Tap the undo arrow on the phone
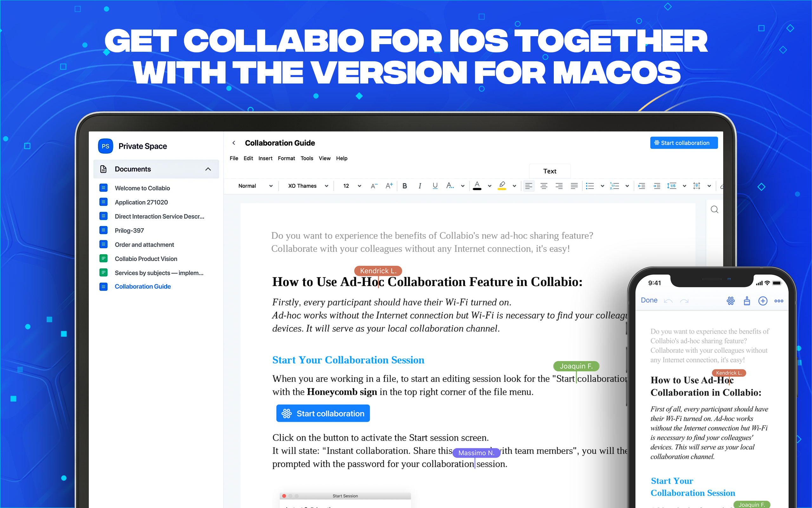The height and width of the screenshot is (508, 812). click(668, 301)
